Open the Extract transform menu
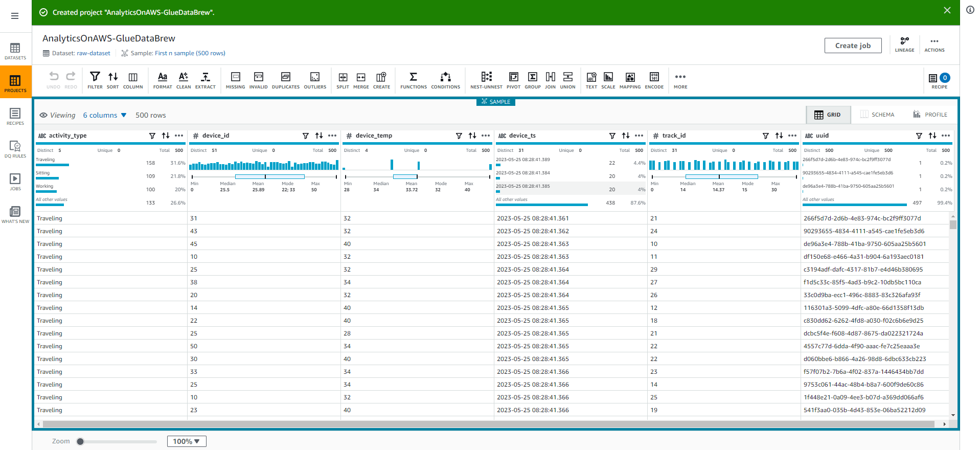This screenshot has width=980, height=450. pyautogui.click(x=206, y=80)
